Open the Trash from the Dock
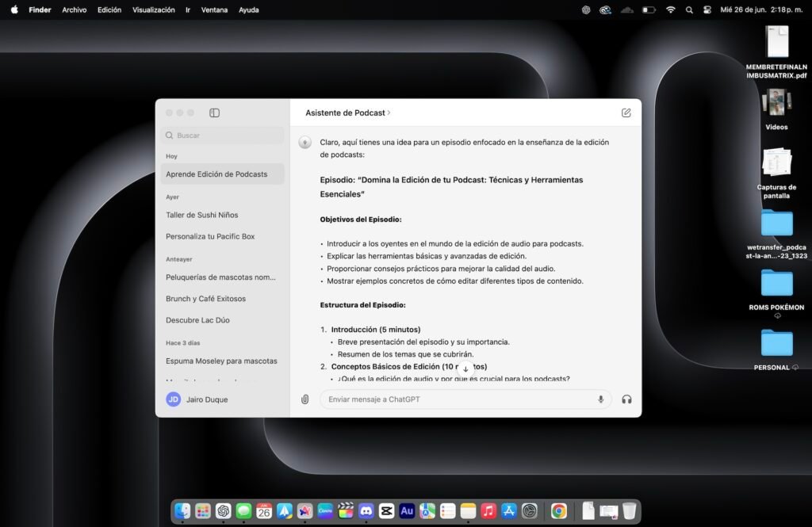This screenshot has height=527, width=812. click(629, 511)
